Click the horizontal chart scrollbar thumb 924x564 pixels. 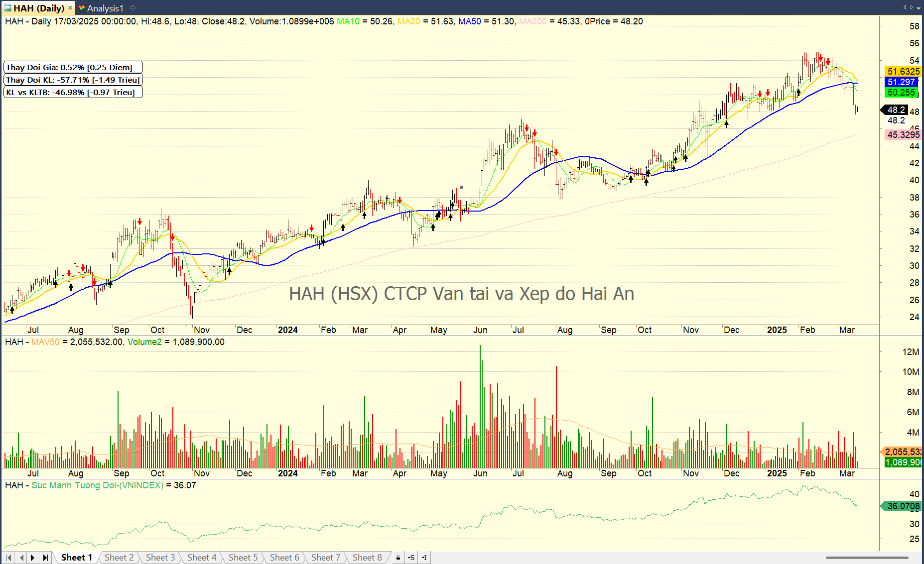pyautogui.click(x=867, y=558)
